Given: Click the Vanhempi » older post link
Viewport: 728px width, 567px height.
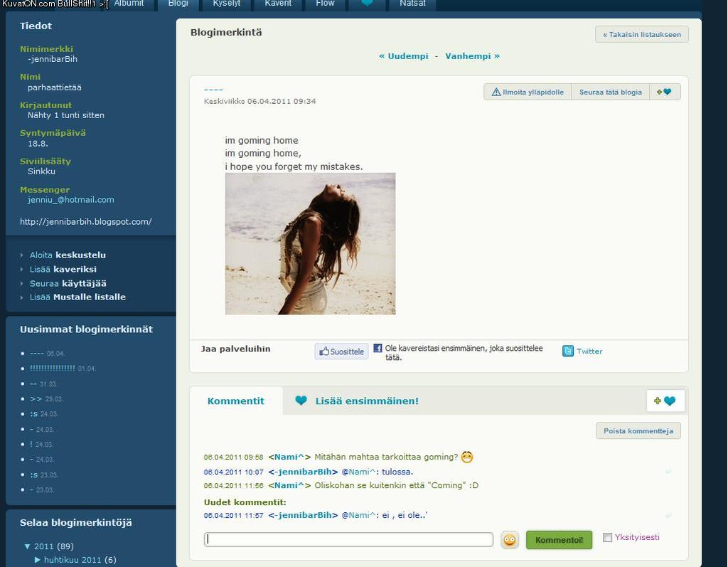Looking at the screenshot, I should point(472,56).
